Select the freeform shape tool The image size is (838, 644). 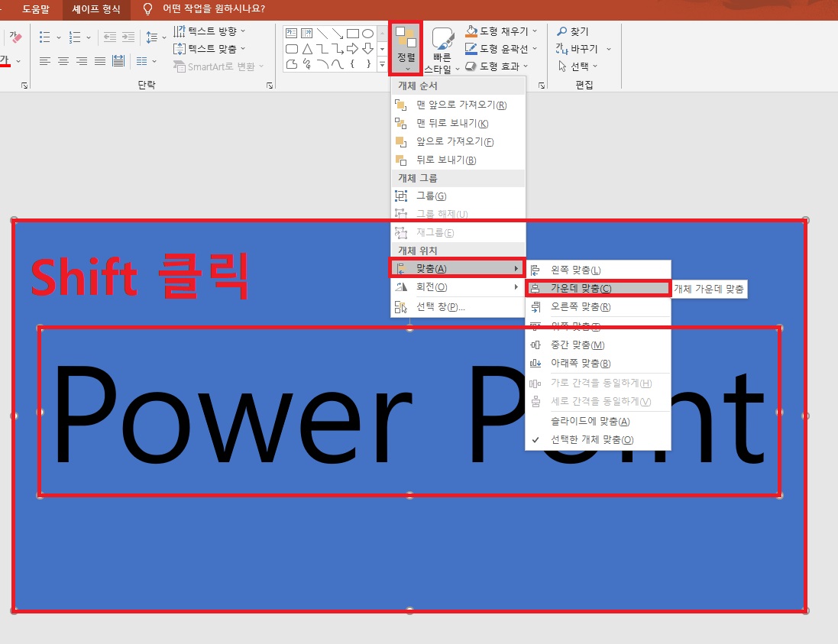(292, 64)
